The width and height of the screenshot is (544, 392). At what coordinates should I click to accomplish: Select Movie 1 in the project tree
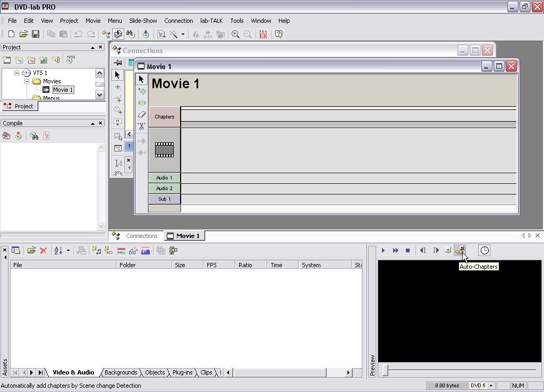point(63,90)
